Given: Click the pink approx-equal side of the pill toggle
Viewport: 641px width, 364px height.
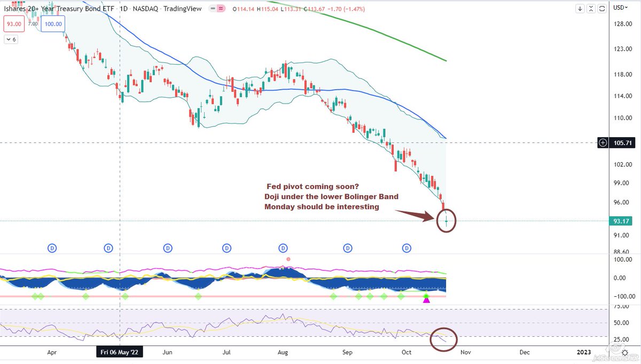Looking at the screenshot, I should coord(222,9).
